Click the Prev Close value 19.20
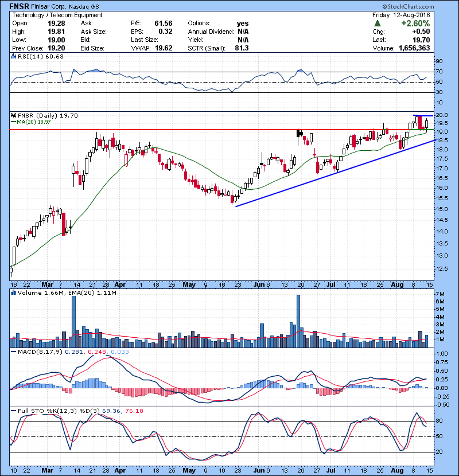The width and height of the screenshot is (459, 476). pyautogui.click(x=56, y=48)
